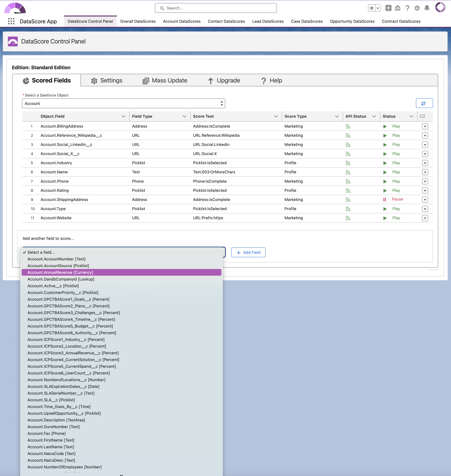Open the favorites list dropdown arrow

(378, 8)
